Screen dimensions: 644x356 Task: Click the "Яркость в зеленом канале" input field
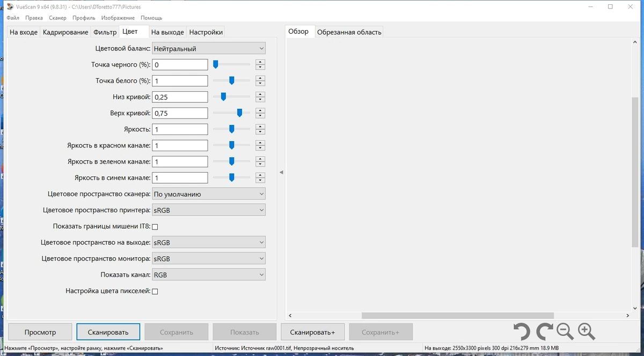[180, 161]
